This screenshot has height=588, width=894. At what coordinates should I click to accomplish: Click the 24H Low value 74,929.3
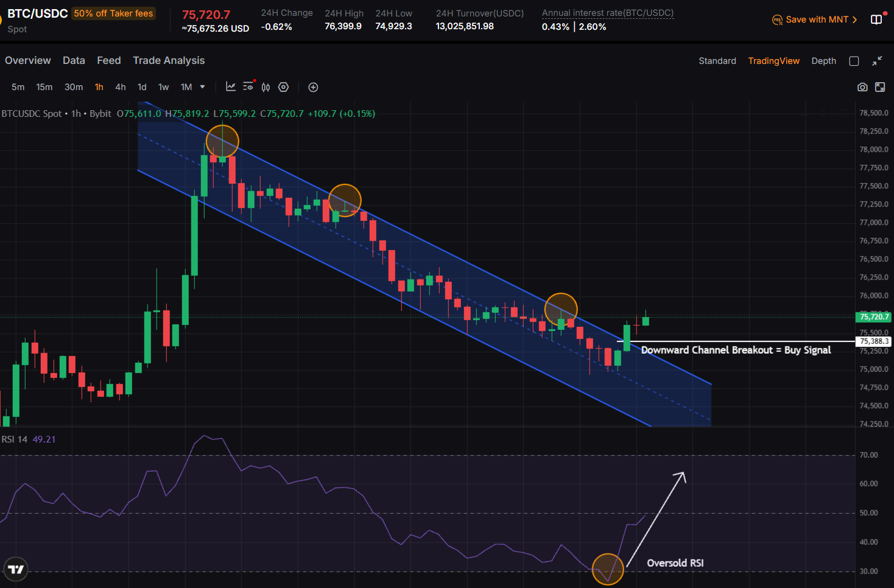click(x=394, y=26)
